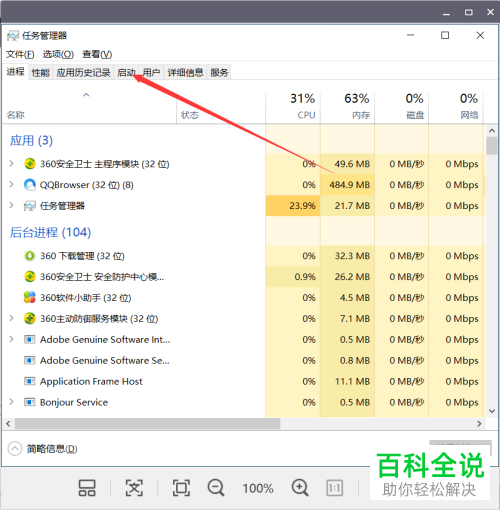This screenshot has height=510, width=500.
Task: Click the 360主动防御服务模块 icon
Action: tap(30, 318)
